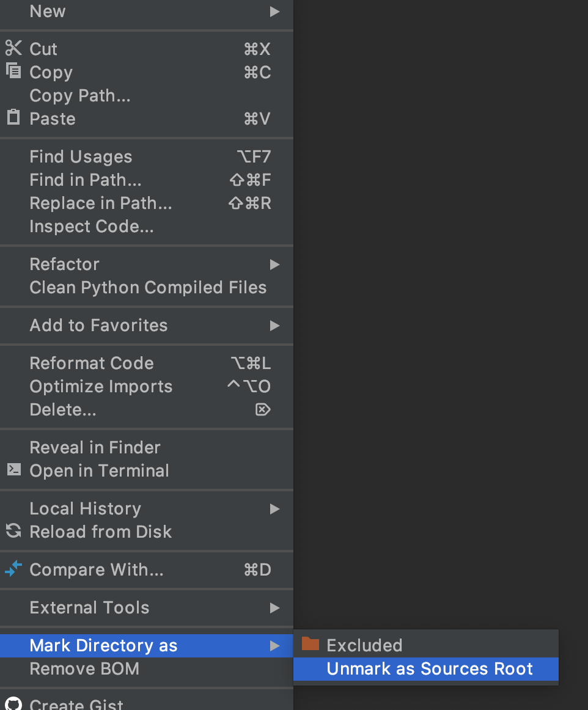Viewport: 588px width, 710px height.
Task: Choose Find Usages from the menu
Action: 81,157
